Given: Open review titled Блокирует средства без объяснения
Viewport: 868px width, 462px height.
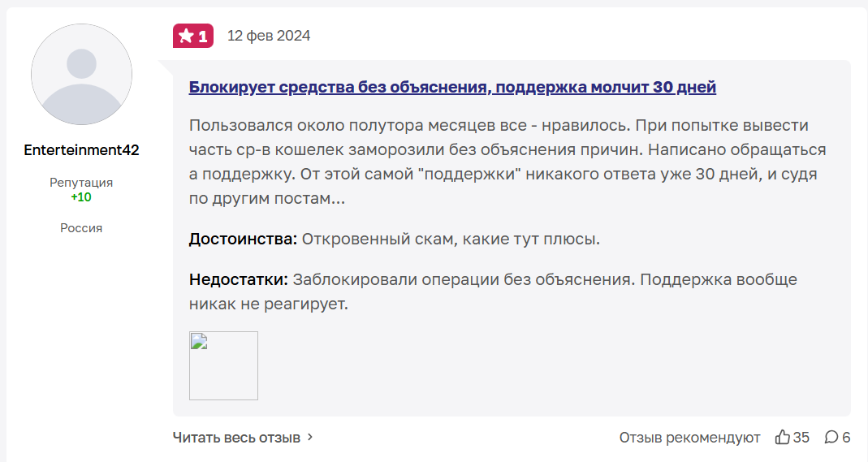Looking at the screenshot, I should pos(452,87).
